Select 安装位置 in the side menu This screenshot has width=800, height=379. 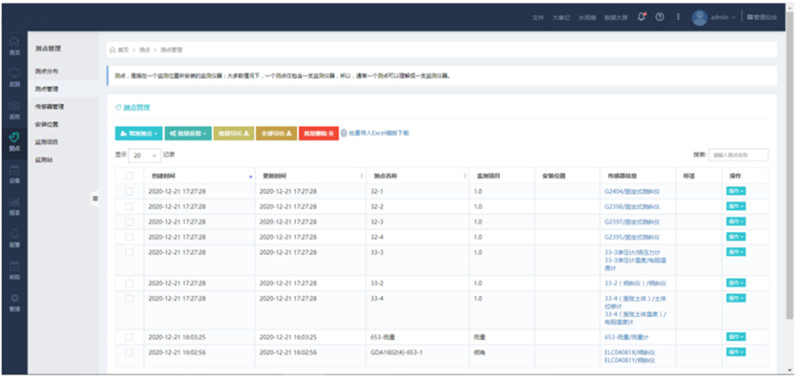(46, 124)
